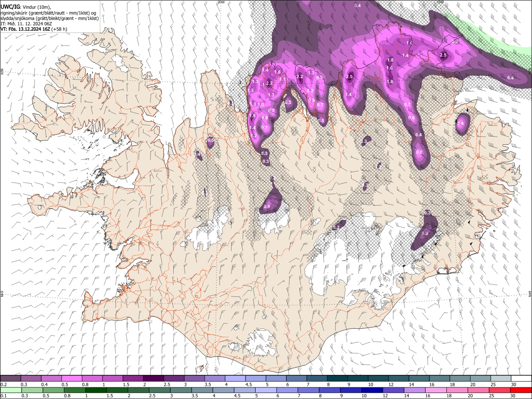Select pale grey upper swatch between 25 and 30

[500, 379]
